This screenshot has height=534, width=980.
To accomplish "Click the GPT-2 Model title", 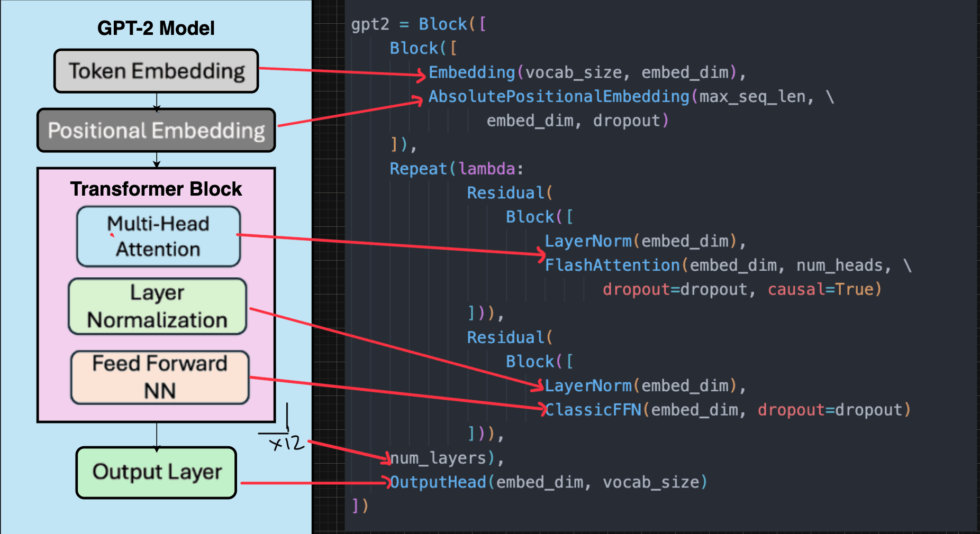I will pyautogui.click(x=156, y=27).
